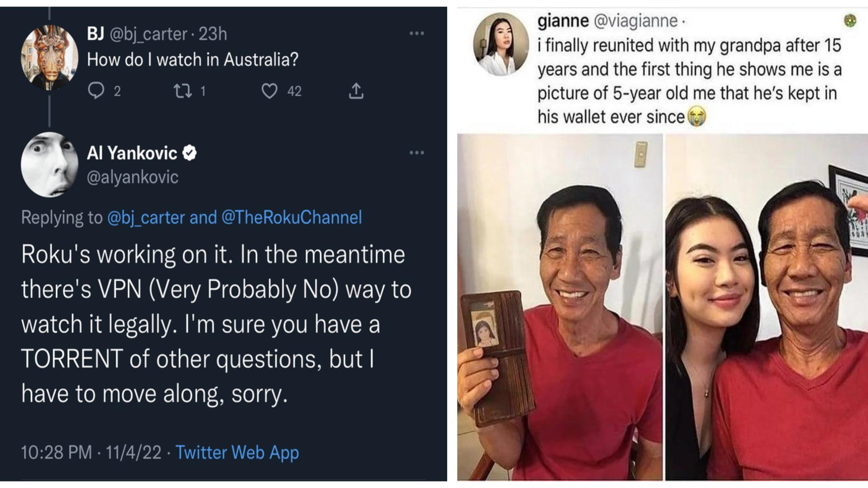The height and width of the screenshot is (488, 868).
Task: Click the @viagianne handle
Action: [x=636, y=21]
